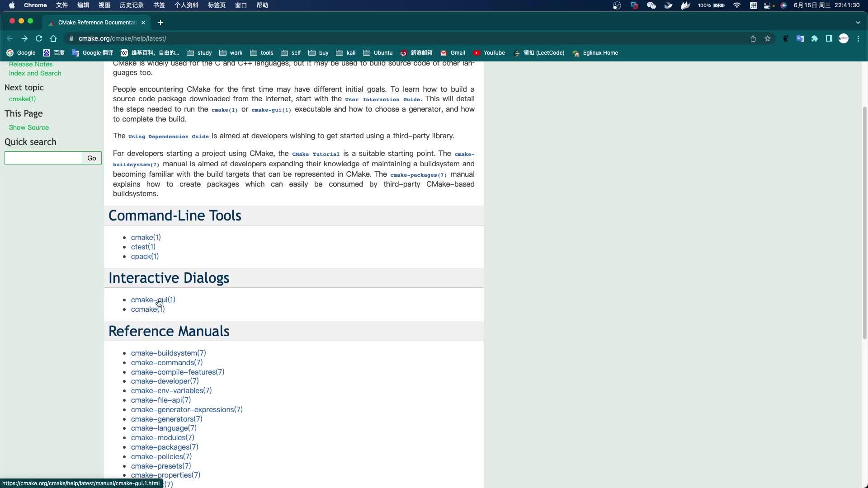Viewport: 868px width, 488px height.
Task: Open the 历史记录 menu in the menu bar
Action: [132, 5]
